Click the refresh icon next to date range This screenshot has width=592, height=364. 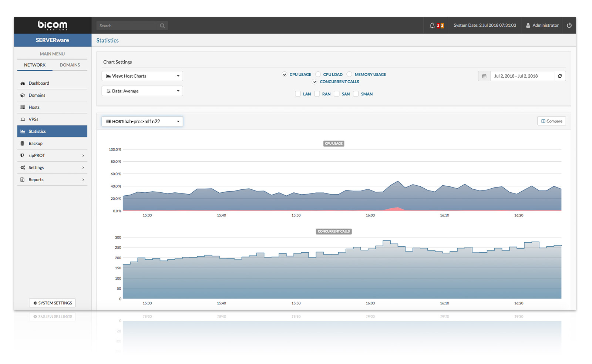click(560, 76)
